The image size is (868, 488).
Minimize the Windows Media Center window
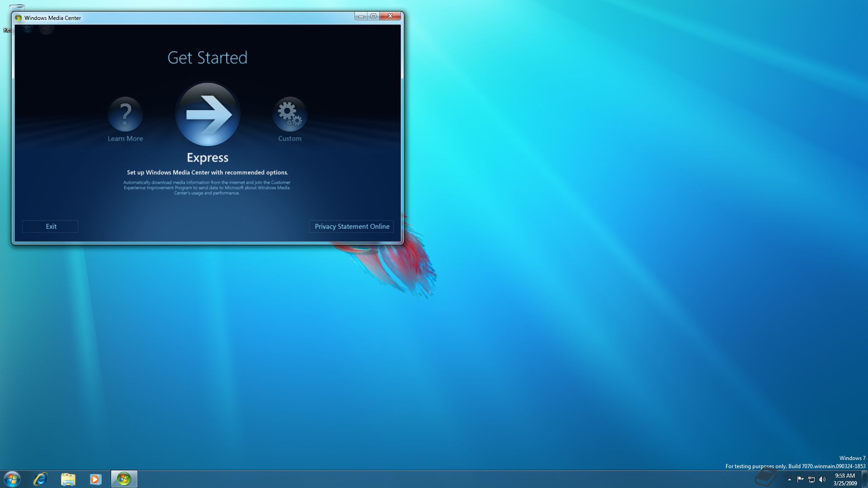coord(361,16)
